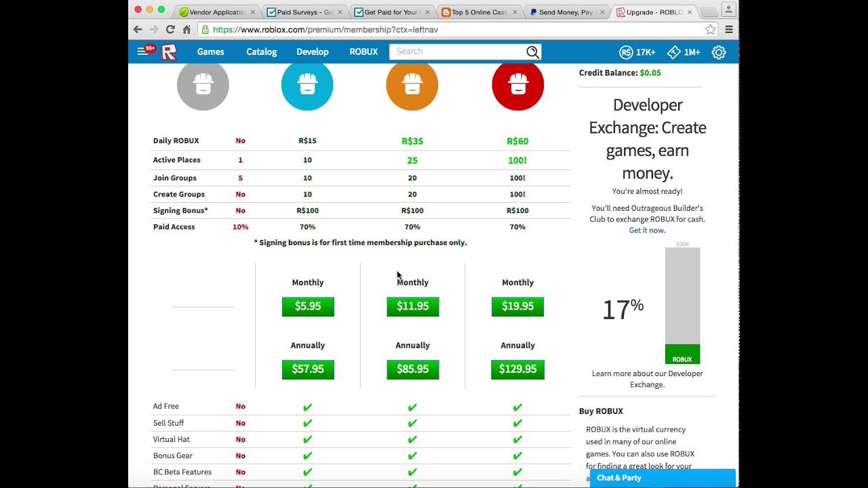Open the Chat & Party bar

663,478
